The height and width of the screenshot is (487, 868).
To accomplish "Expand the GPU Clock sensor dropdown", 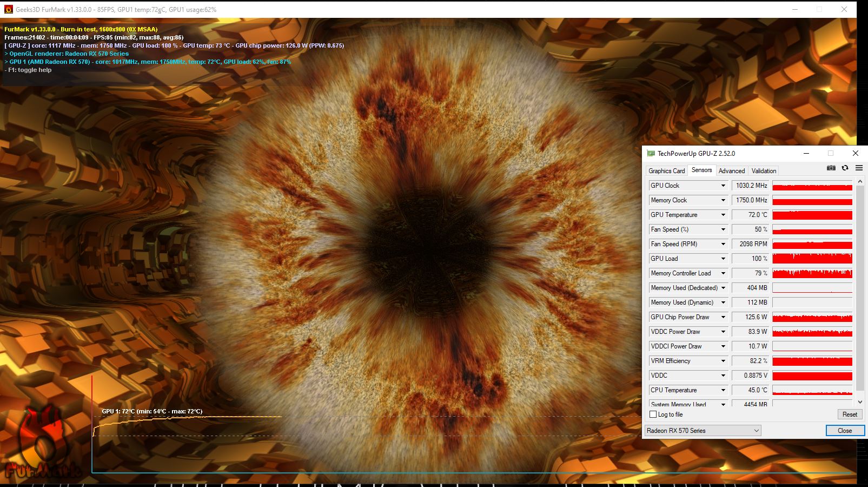I will click(x=723, y=186).
